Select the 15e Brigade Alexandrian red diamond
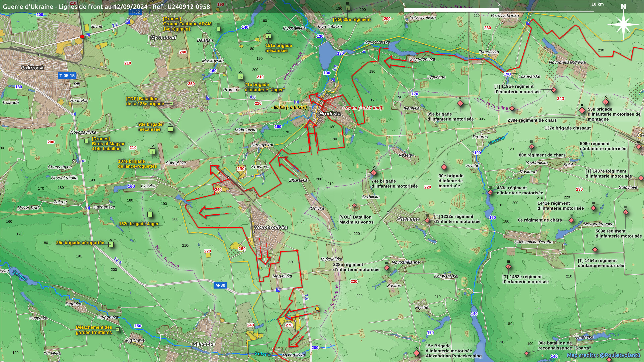Viewport: 644px width, 362px height. pyautogui.click(x=417, y=353)
